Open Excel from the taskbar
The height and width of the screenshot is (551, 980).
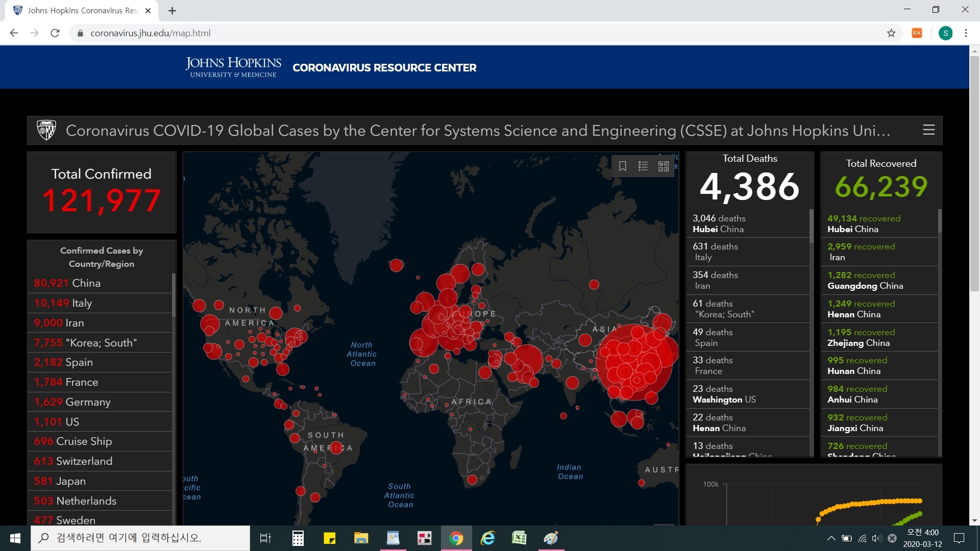pyautogui.click(x=519, y=538)
